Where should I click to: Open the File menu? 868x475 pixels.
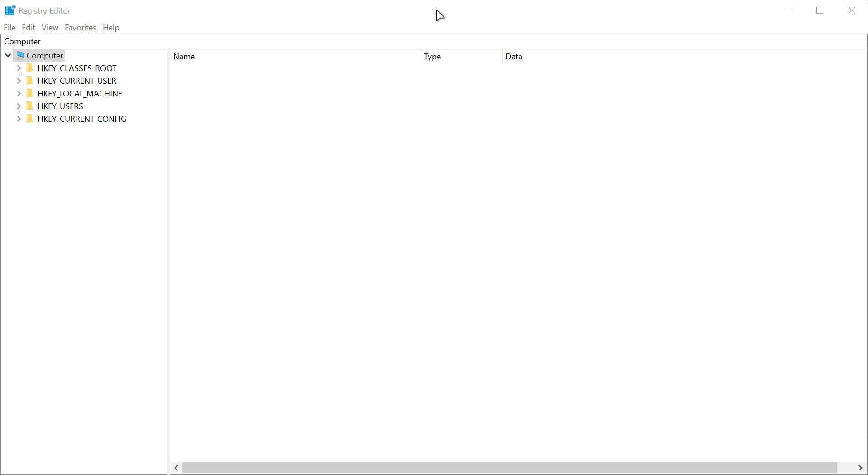tap(10, 28)
